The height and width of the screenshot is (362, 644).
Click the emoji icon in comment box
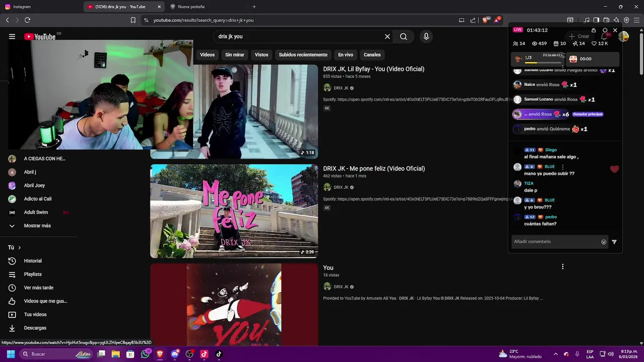tap(604, 242)
